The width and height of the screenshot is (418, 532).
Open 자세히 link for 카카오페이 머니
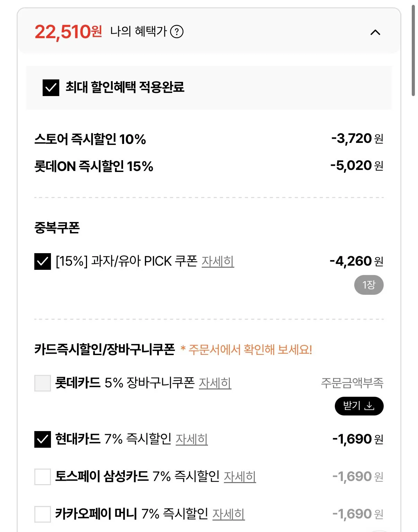228,514
